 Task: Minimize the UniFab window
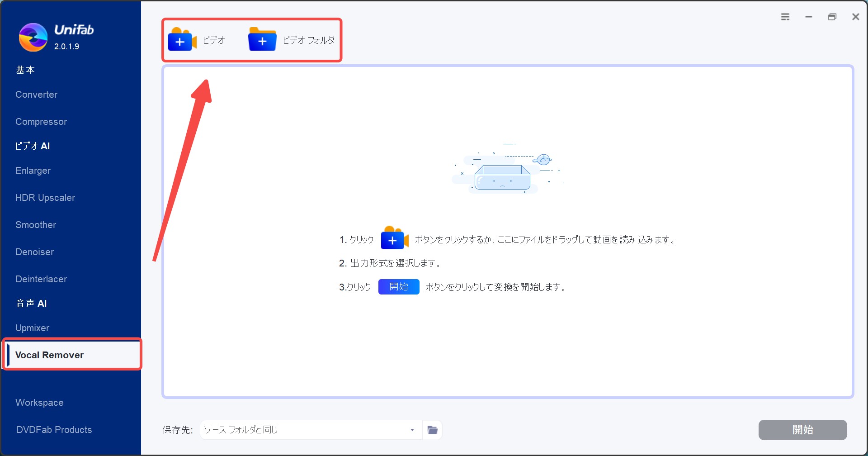coord(809,17)
